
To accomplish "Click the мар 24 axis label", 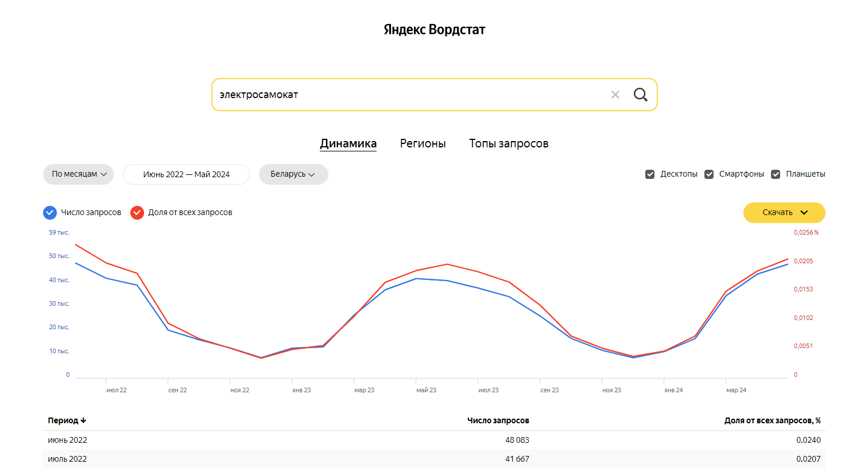I will coord(737,390).
